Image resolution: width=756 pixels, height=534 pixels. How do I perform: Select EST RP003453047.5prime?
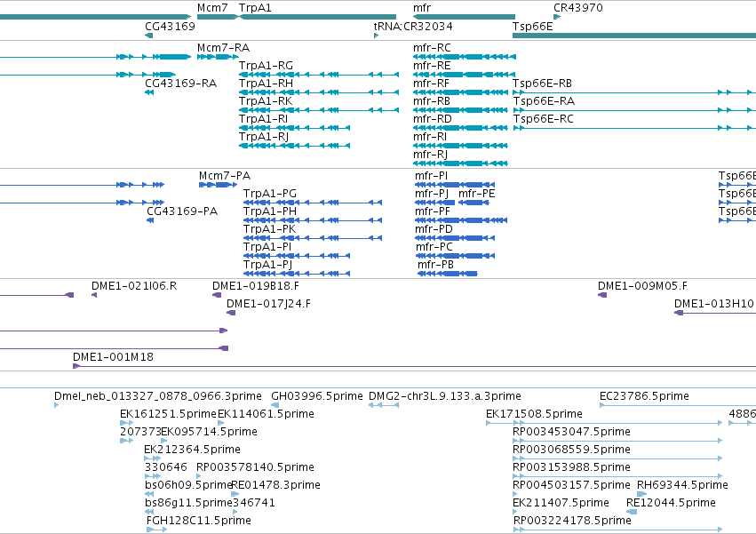point(617,441)
